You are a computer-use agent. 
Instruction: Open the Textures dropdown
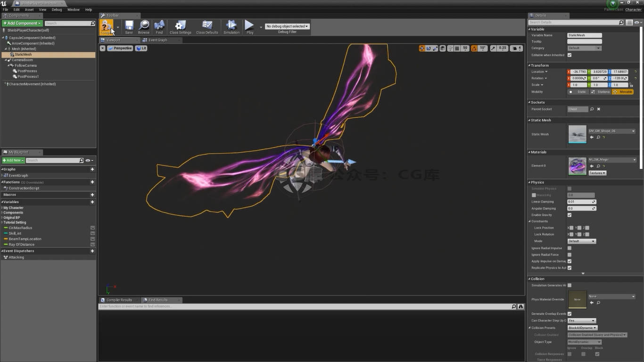pyautogui.click(x=597, y=173)
